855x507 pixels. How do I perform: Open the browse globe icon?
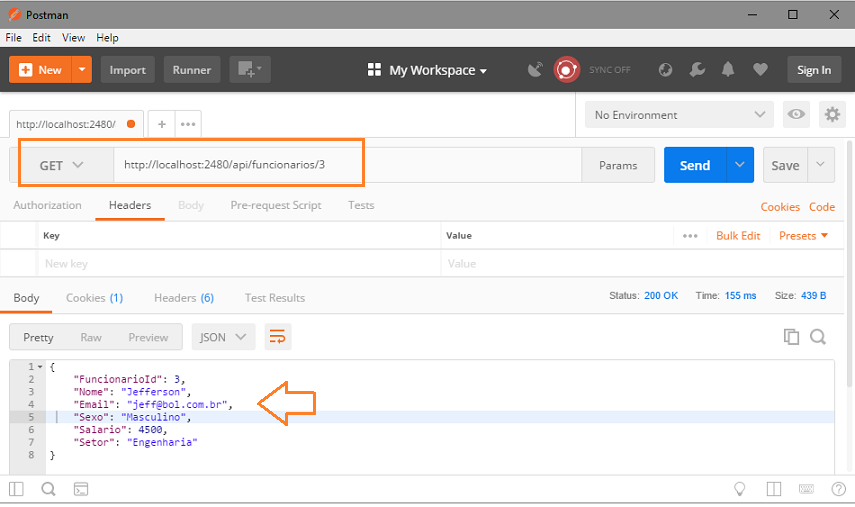tap(665, 70)
